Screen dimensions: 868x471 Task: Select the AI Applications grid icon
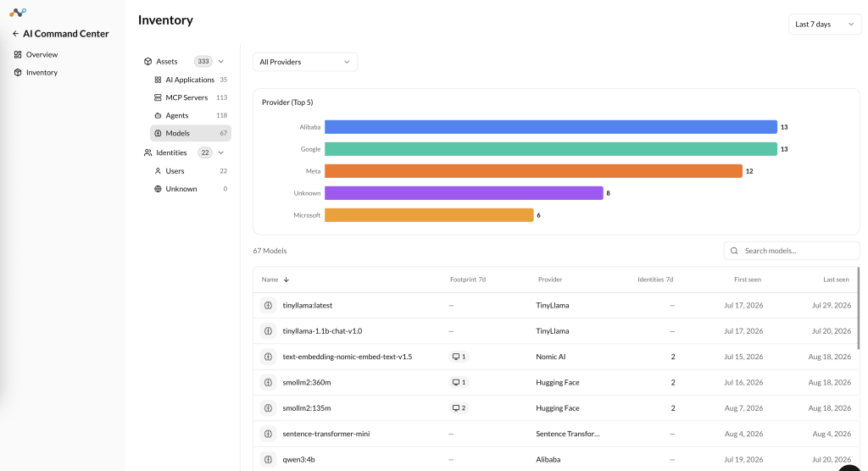(x=158, y=80)
